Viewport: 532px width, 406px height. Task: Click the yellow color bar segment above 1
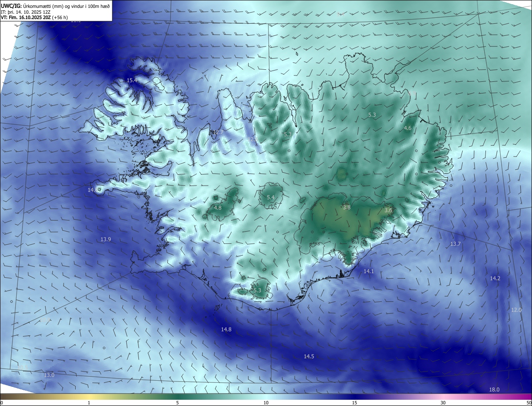pyautogui.click(x=89, y=396)
